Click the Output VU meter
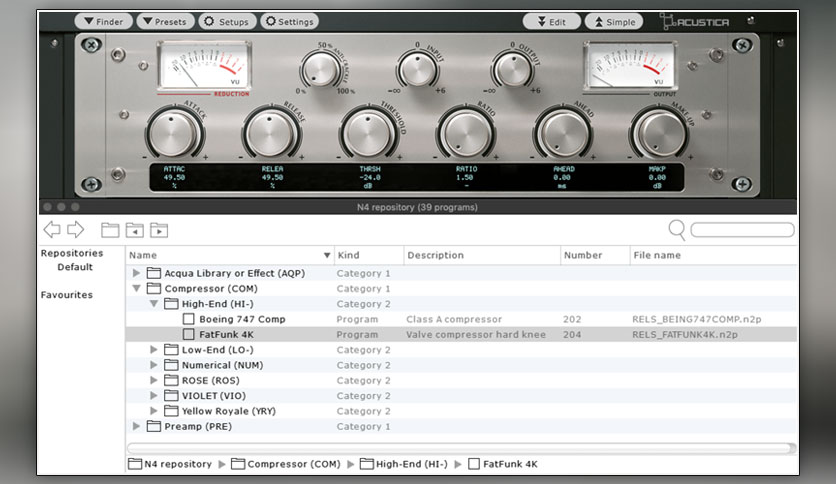836x484 pixels. point(629,66)
